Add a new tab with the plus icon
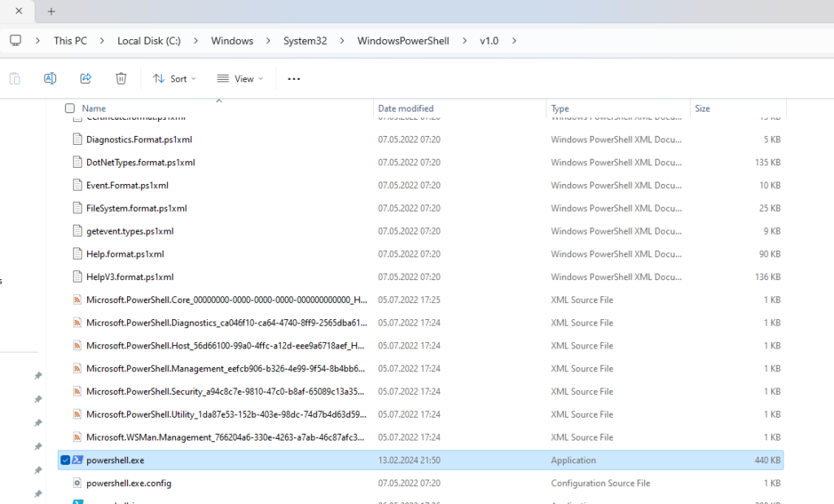The image size is (834, 504). tap(51, 11)
